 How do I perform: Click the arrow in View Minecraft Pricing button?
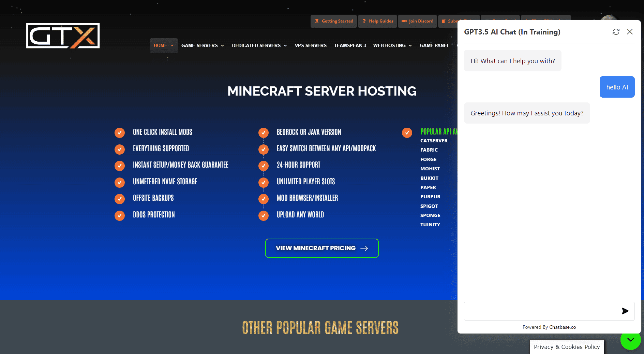pyautogui.click(x=364, y=248)
